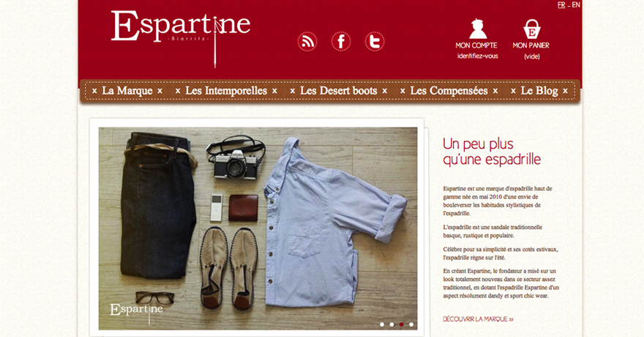Switch language to EN

click(x=576, y=5)
